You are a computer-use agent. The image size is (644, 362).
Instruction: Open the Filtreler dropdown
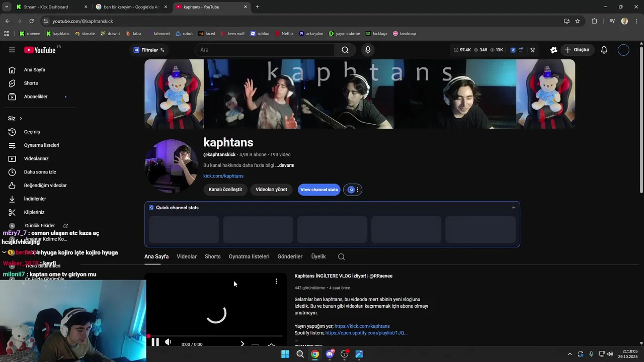pos(149,50)
